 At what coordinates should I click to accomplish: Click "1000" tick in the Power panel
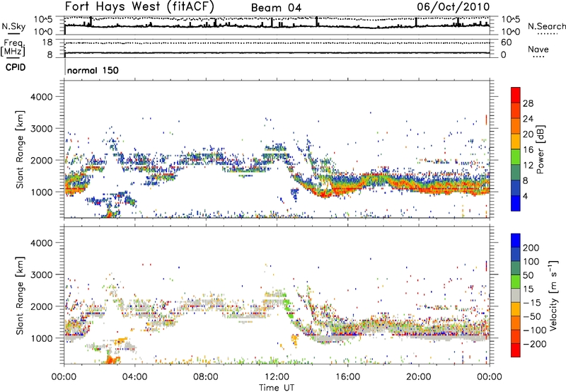click(41, 192)
